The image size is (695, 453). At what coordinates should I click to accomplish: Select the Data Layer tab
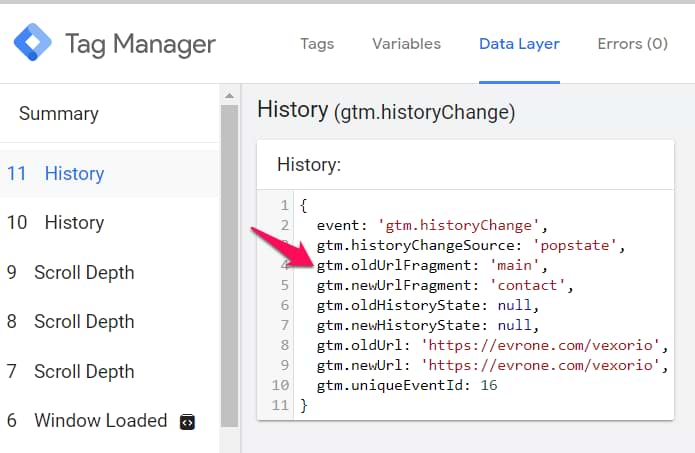pyautogui.click(x=519, y=44)
